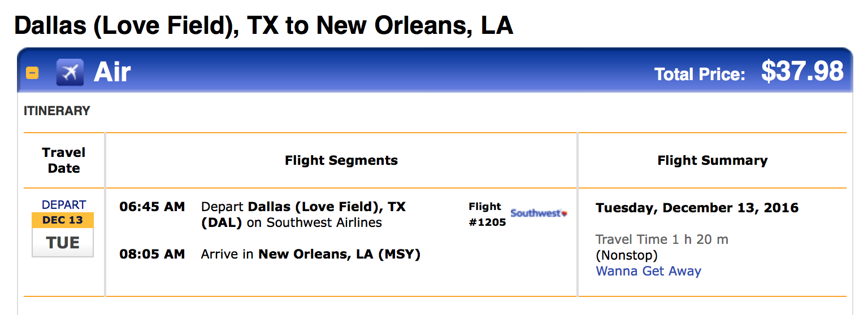The image size is (868, 315).
Task: Click the 06:45 AM departure time
Action: pos(152,207)
